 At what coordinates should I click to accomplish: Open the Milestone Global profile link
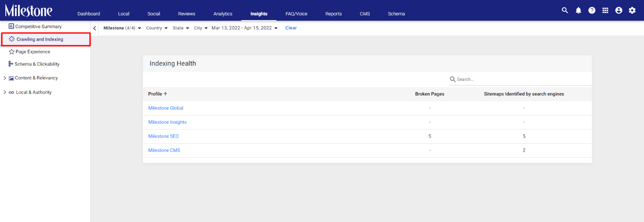point(166,108)
